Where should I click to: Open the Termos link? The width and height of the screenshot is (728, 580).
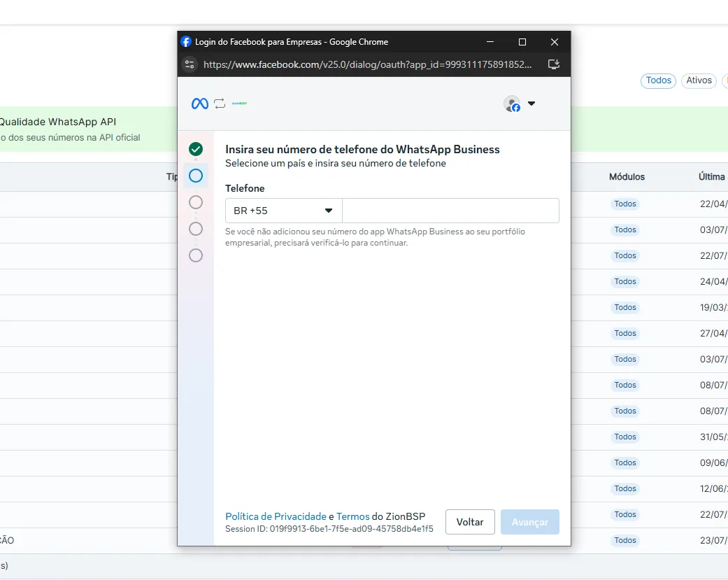tap(353, 516)
